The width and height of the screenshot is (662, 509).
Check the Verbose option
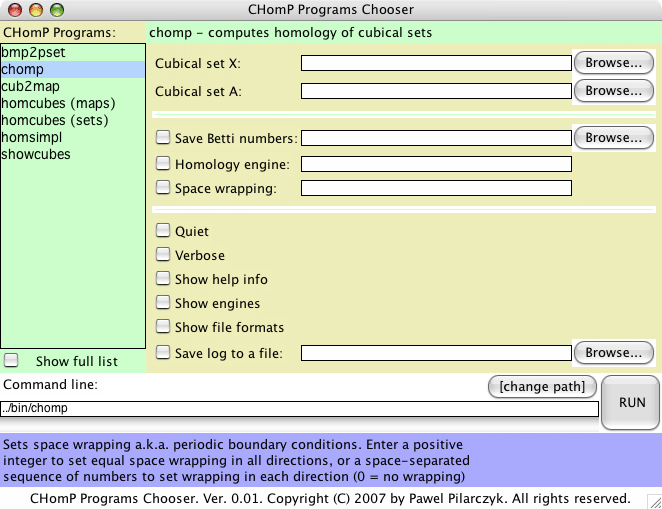163,254
